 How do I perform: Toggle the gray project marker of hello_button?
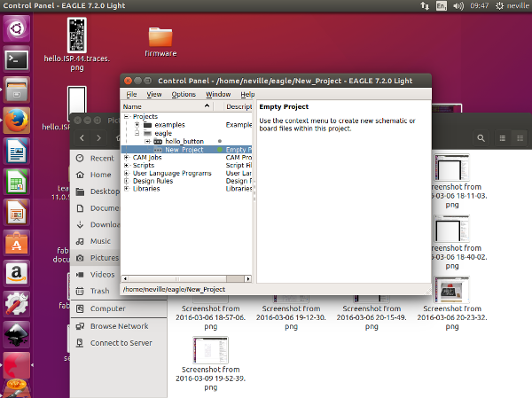point(220,141)
